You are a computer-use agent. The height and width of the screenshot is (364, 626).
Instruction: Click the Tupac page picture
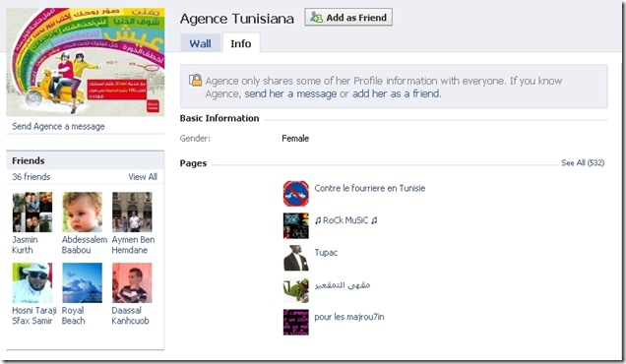point(296,258)
